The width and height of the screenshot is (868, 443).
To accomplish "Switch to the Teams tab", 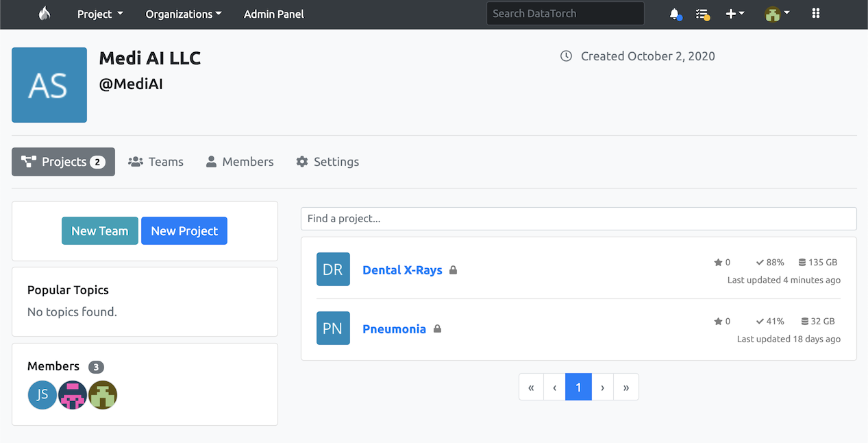I will [x=156, y=161].
